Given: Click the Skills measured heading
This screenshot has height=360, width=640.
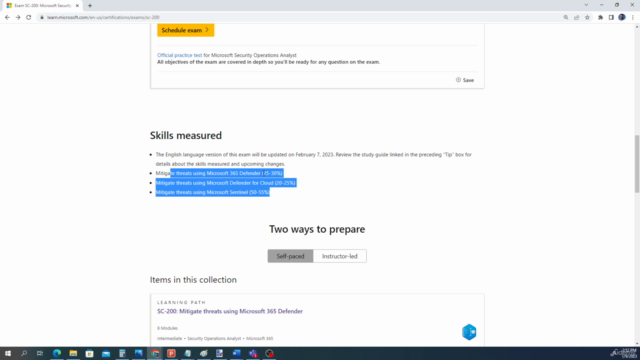Looking at the screenshot, I should [186, 136].
